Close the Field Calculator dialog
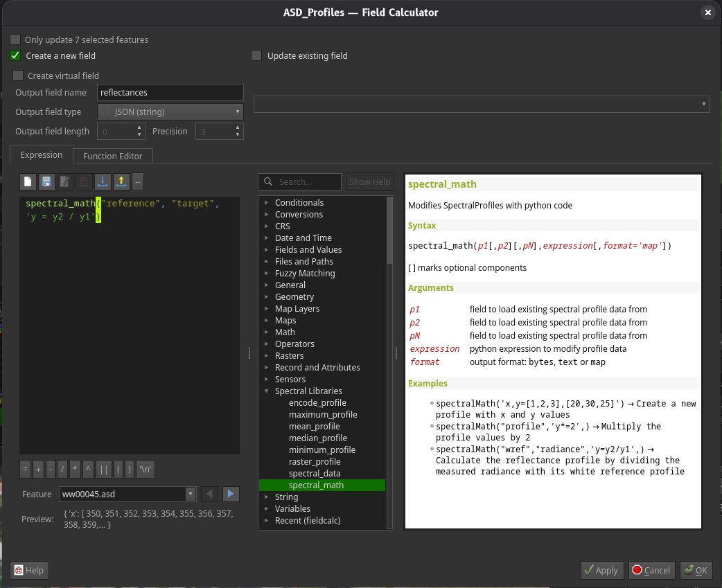This screenshot has height=588, width=722. point(707,12)
